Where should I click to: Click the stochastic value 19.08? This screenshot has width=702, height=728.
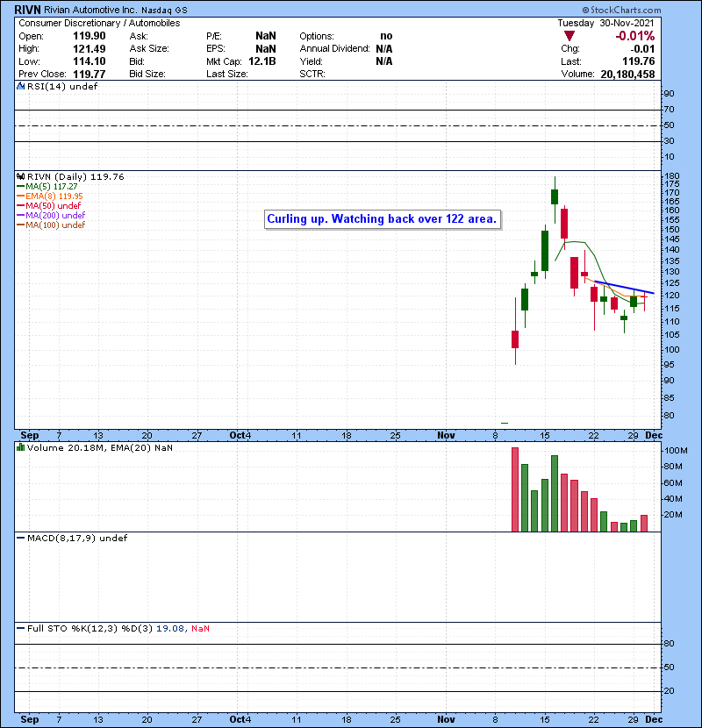coord(169,629)
